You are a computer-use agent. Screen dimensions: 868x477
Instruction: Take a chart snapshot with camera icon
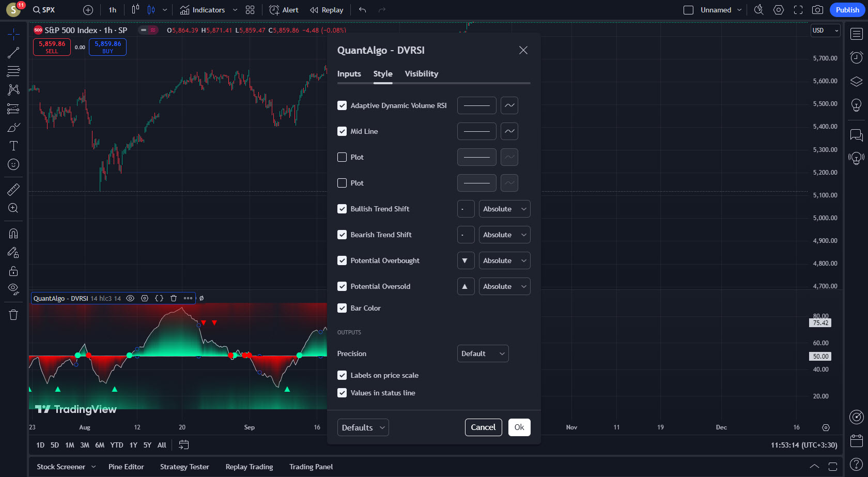(x=817, y=10)
